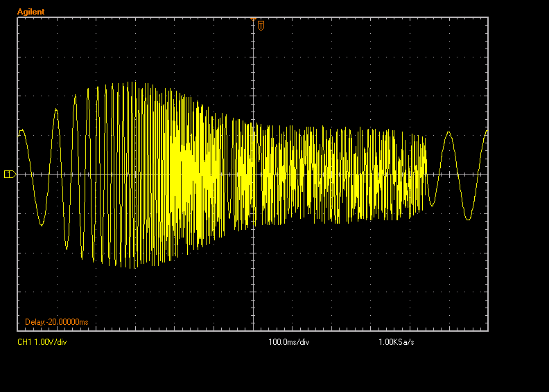The image size is (549, 392).
Task: Click the Agilent brand label
Action: (x=31, y=12)
